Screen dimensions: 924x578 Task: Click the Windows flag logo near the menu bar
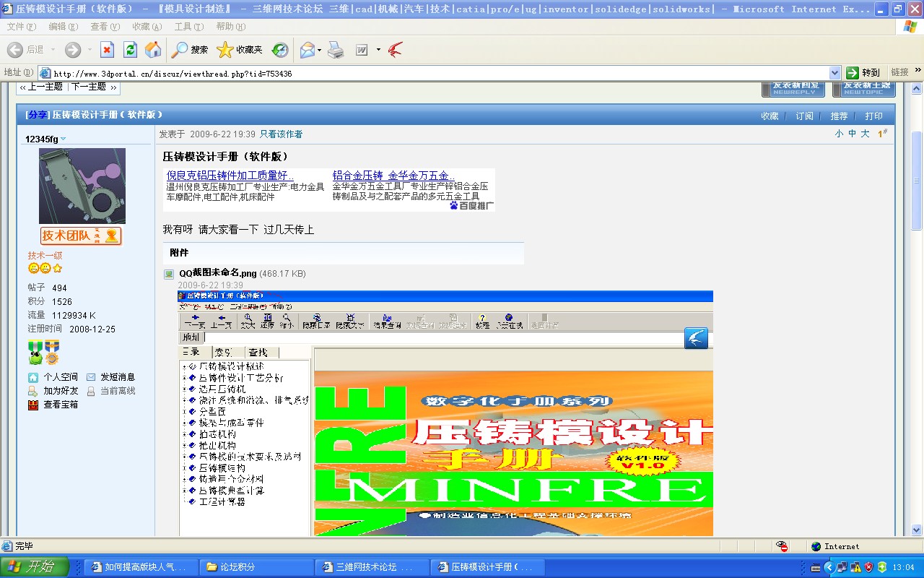click(x=910, y=26)
